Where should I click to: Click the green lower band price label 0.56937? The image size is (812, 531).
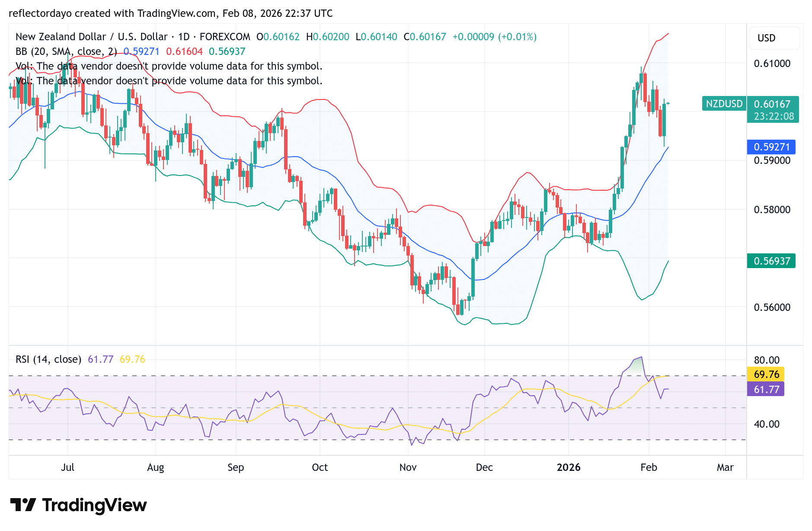771,261
